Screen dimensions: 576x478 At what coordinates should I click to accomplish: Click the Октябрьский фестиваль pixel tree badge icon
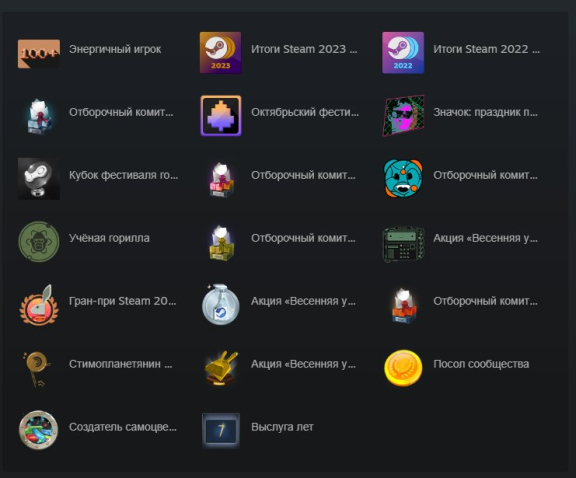pos(220,115)
